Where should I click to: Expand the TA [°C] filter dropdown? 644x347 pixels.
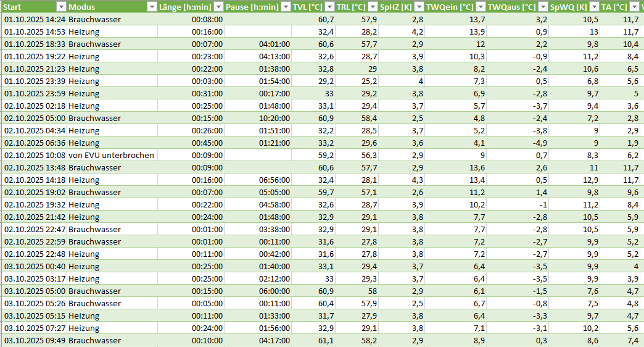pos(634,7)
